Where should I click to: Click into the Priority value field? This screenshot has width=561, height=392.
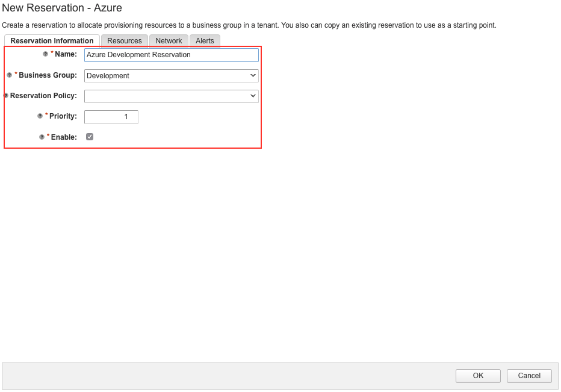coord(111,117)
